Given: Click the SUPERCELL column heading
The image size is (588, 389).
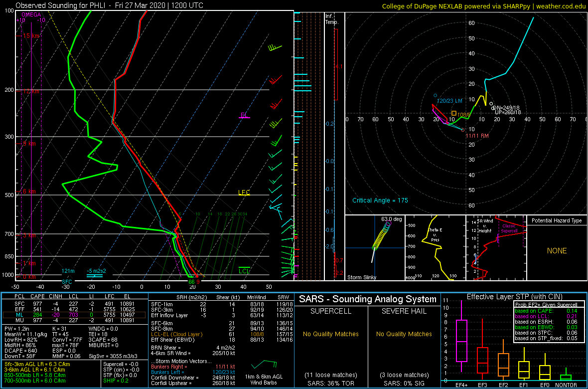Looking at the screenshot, I should pos(330,312).
